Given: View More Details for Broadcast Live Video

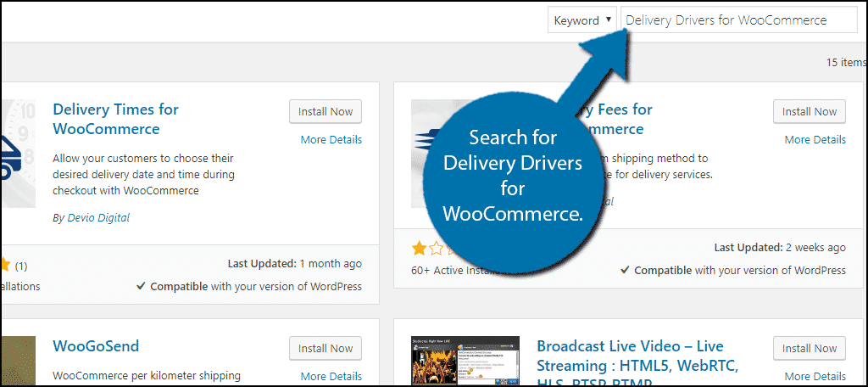Looking at the screenshot, I should 815,377.
